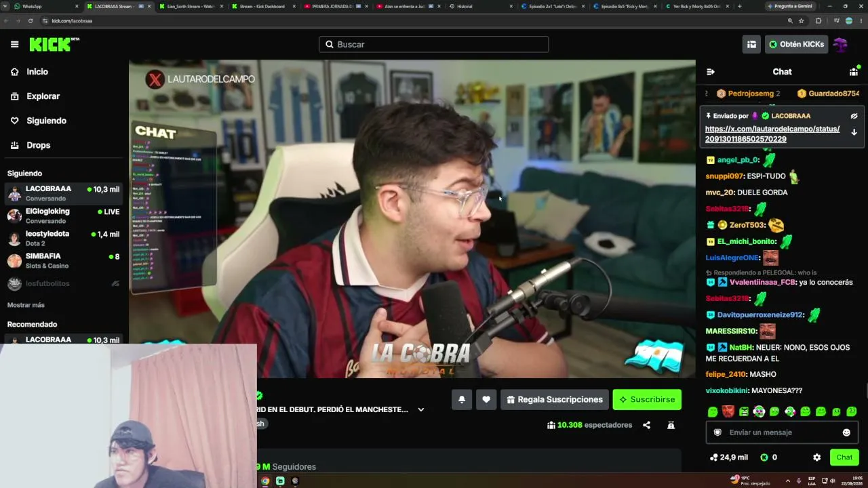
Task: Click the username NatBH in chat
Action: click(742, 348)
